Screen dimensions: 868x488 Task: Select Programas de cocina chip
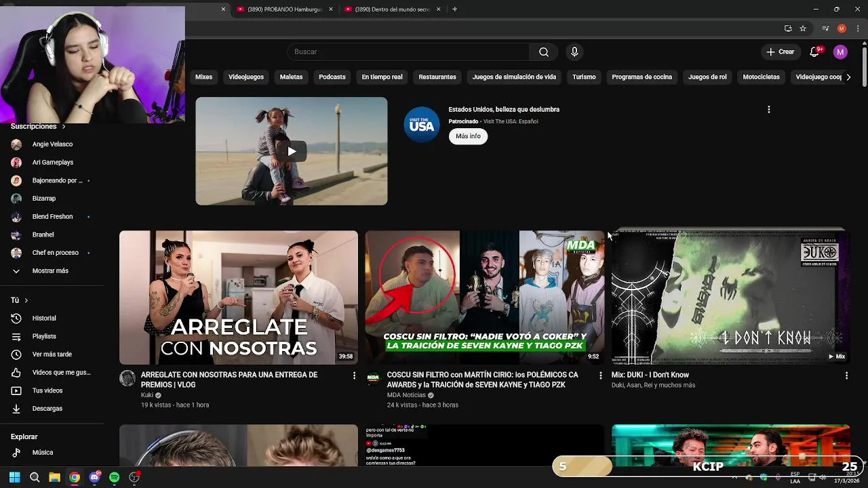click(642, 77)
